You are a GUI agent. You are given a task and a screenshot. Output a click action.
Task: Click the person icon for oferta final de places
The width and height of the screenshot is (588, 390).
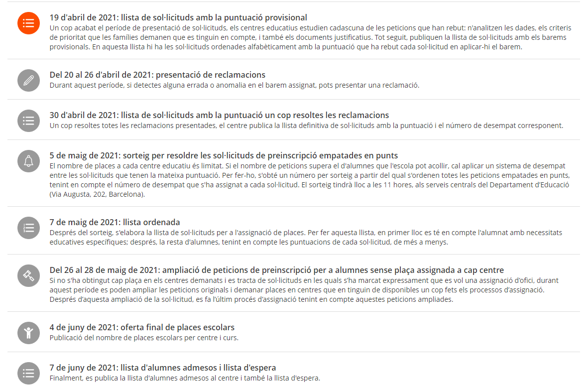coord(28,333)
